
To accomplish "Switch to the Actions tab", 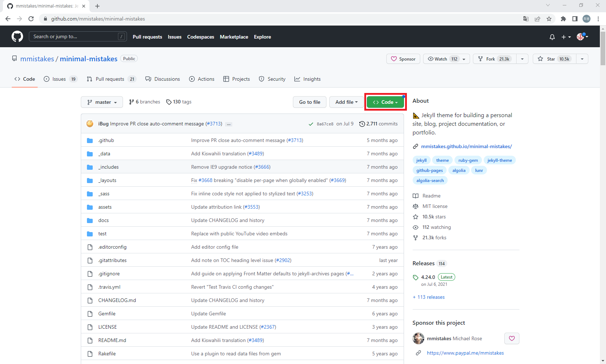I will point(202,79).
